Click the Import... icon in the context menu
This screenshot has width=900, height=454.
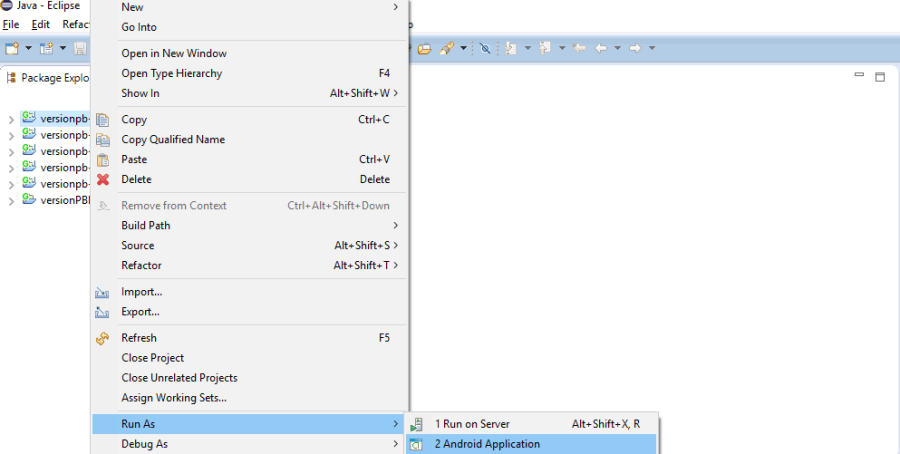tap(102, 292)
